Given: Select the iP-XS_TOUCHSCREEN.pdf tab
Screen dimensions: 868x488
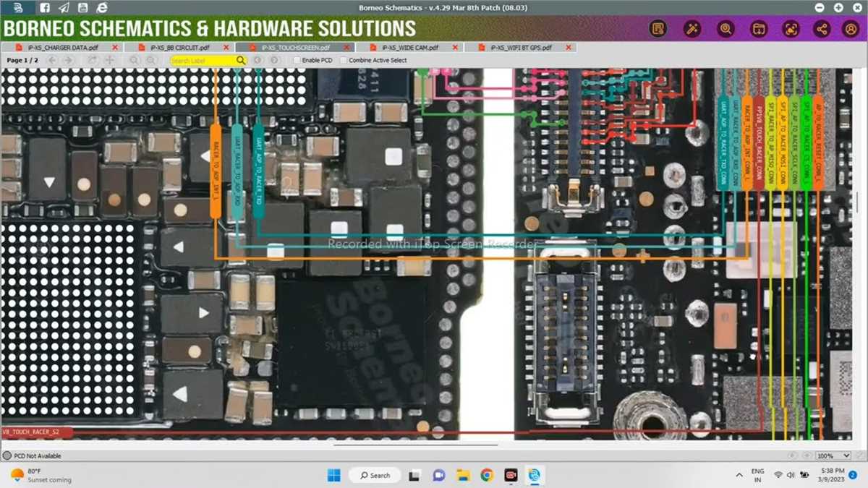Looking at the screenshot, I should 295,48.
